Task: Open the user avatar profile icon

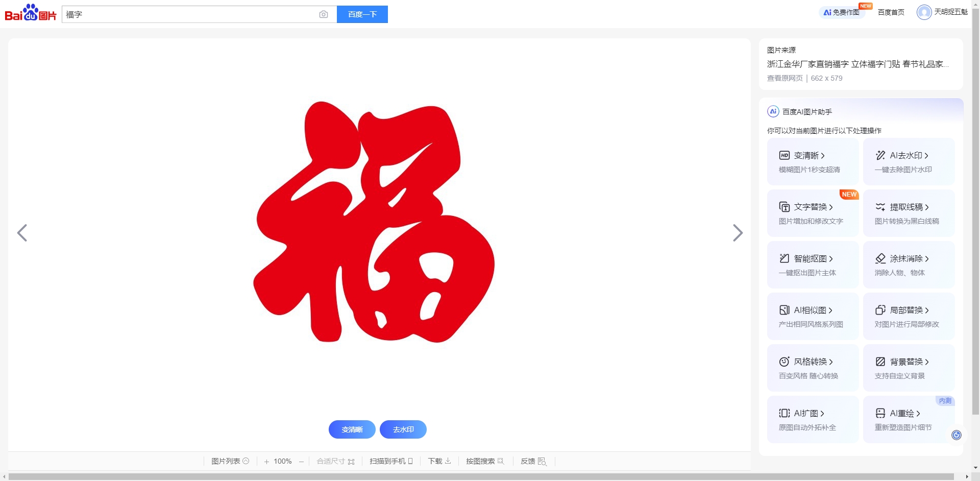Action: 924,12
